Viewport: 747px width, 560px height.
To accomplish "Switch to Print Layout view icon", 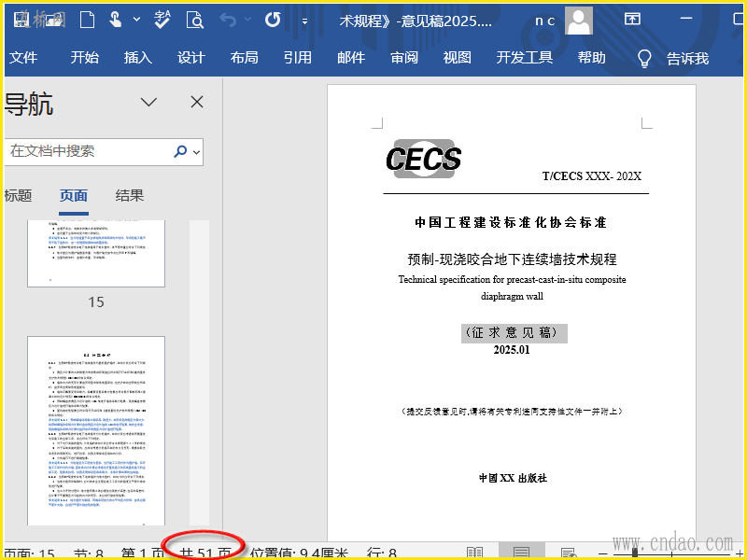I will (522, 553).
